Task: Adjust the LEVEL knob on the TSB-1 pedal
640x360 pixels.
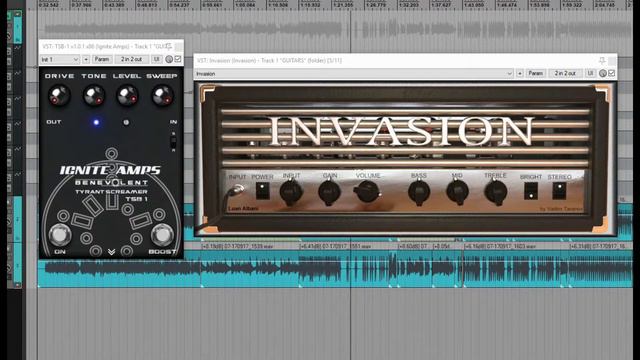Action: pos(127,96)
